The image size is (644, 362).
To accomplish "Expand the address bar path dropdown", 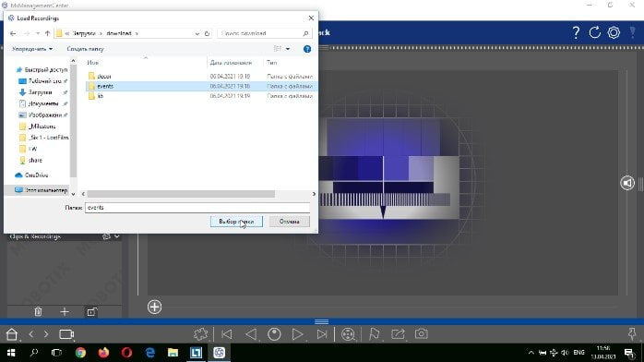I will (197, 33).
